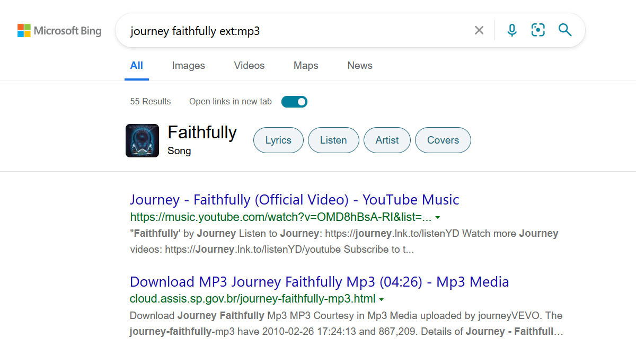
Task: Click the Faithfully song title heading
Action: tap(202, 132)
